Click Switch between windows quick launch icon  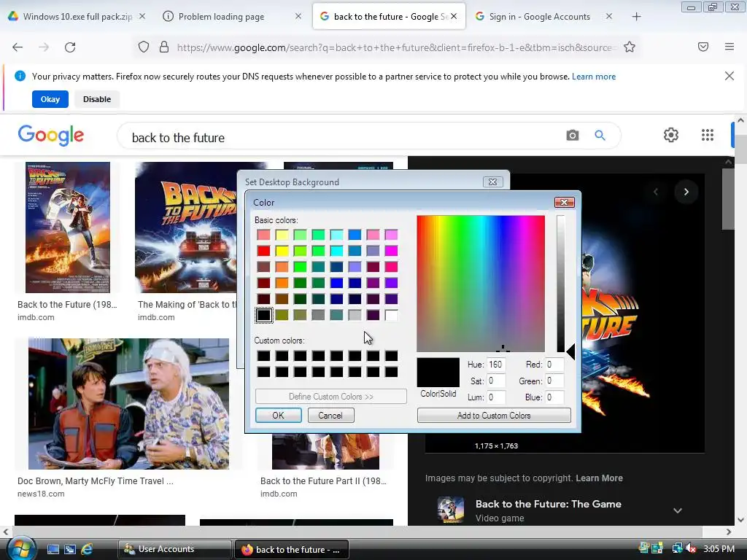click(x=70, y=550)
